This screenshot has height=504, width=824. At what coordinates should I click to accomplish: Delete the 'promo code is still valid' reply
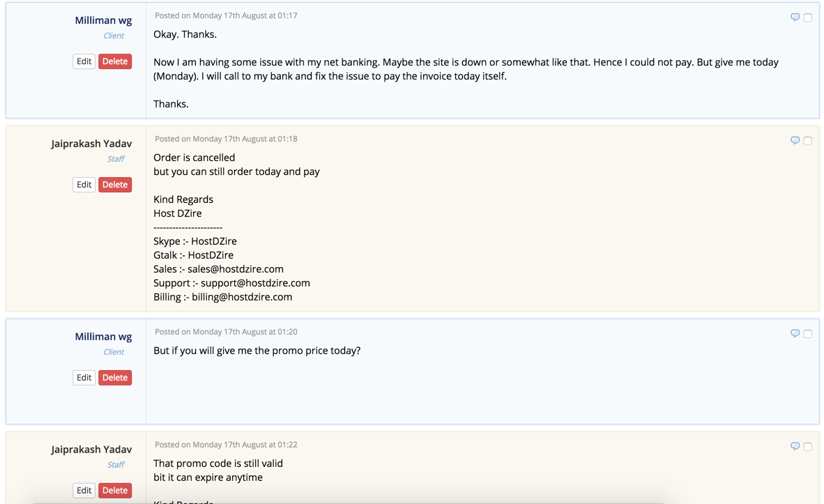point(115,491)
